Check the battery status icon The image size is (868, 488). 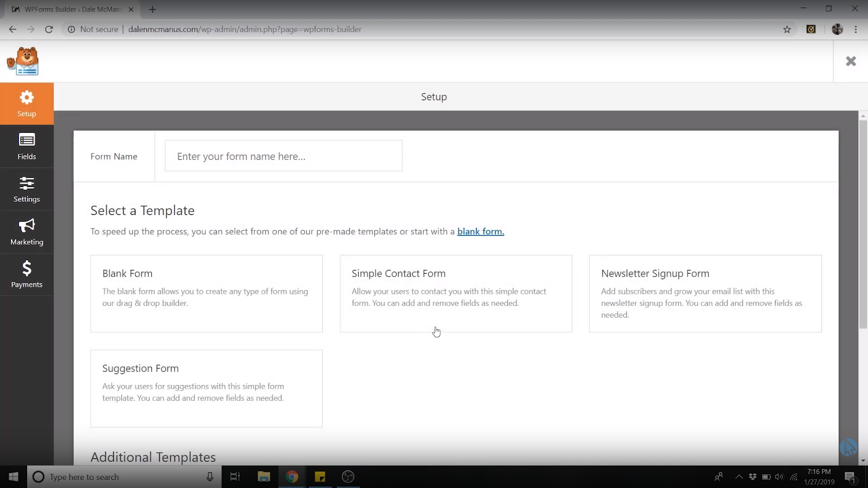(766, 477)
